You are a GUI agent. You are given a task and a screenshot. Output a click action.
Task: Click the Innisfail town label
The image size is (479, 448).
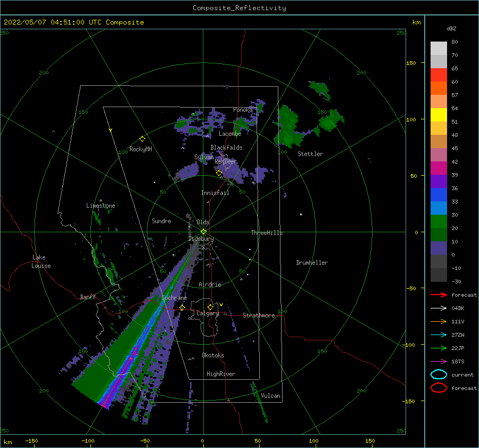[215, 193]
